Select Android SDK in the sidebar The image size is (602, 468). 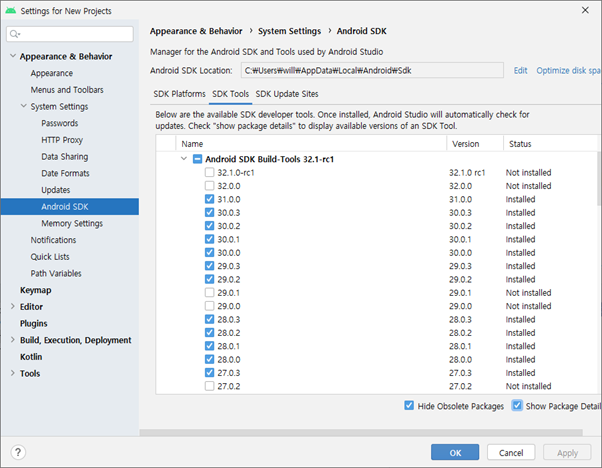tap(69, 207)
